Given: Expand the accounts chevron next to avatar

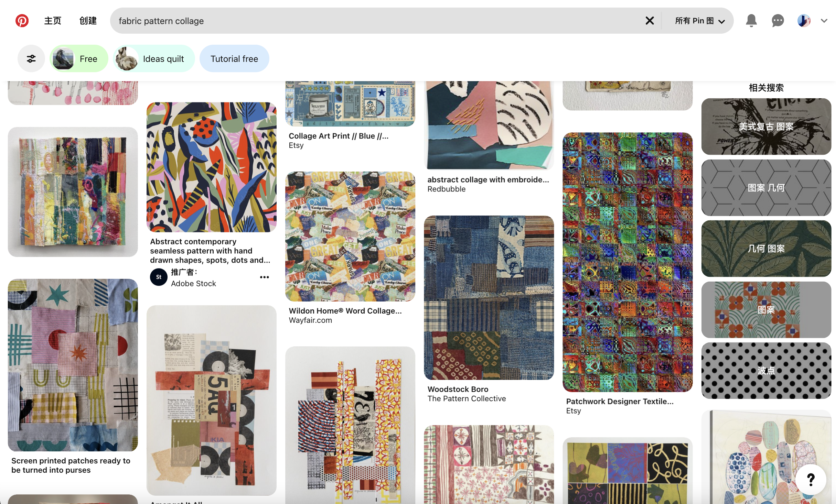Looking at the screenshot, I should (824, 21).
